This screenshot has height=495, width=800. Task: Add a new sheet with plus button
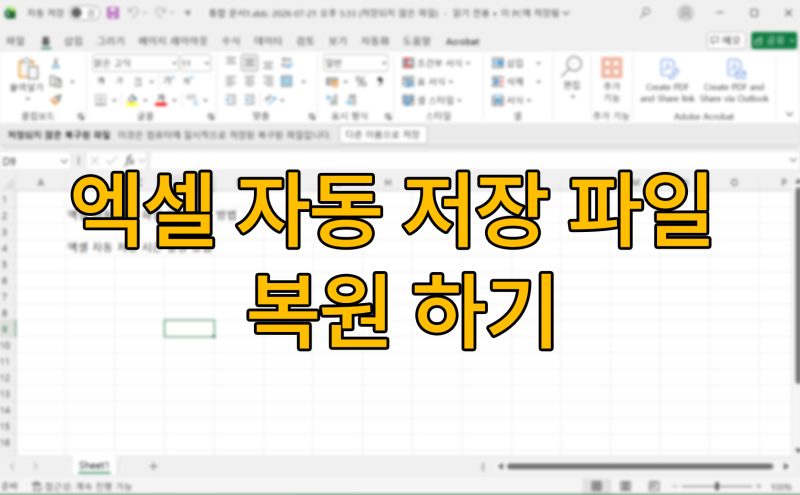tap(153, 466)
